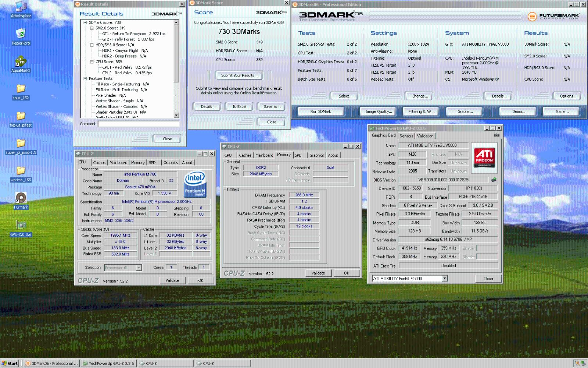Select HDR1 - Canyon Flight row
The image size is (588, 368).
[x=125, y=50]
